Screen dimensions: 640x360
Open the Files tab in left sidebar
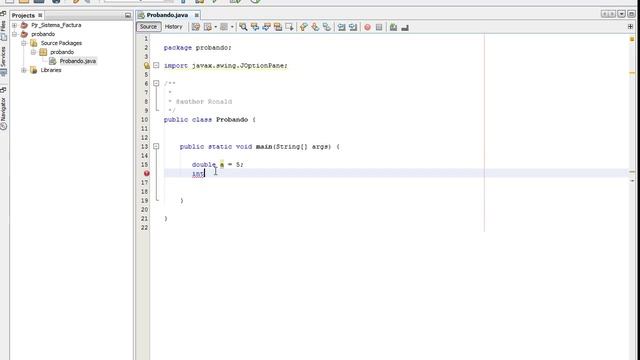coord(3,31)
